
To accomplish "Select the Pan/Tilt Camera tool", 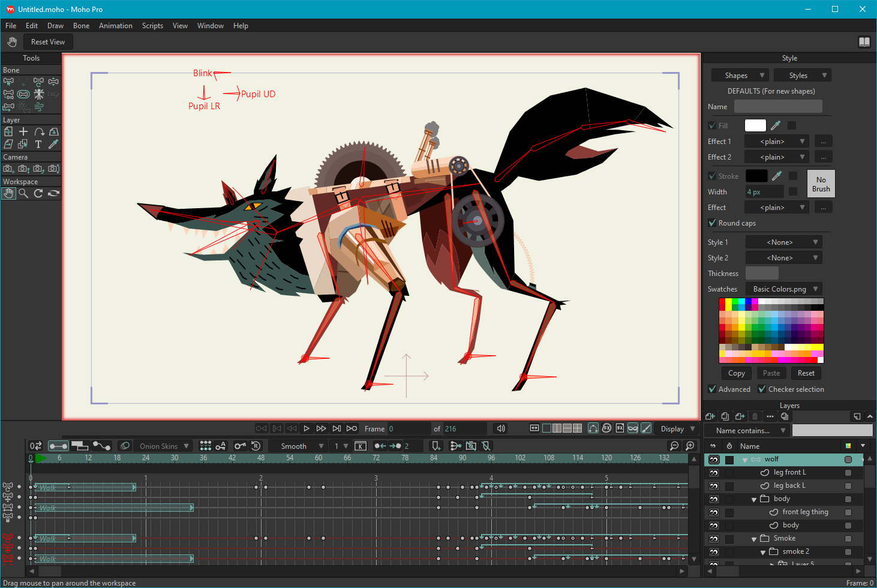I will click(x=53, y=169).
